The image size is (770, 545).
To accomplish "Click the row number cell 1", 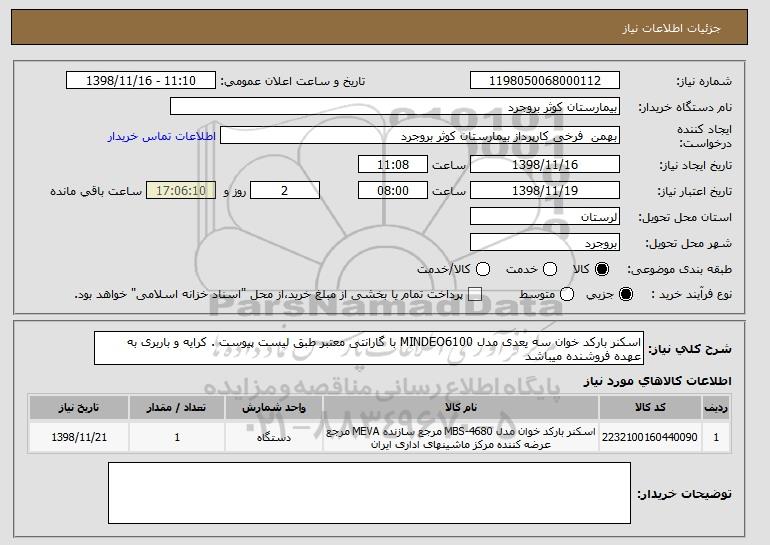I will point(716,437).
